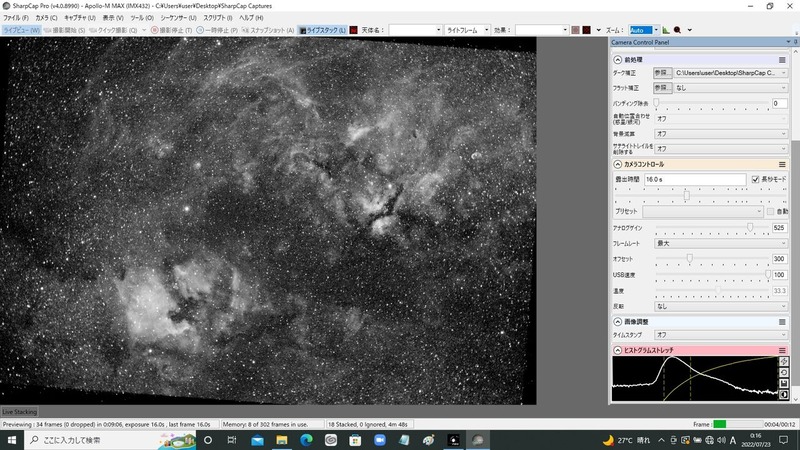
Task: Collapse the カメラコントロール section
Action: (x=617, y=164)
